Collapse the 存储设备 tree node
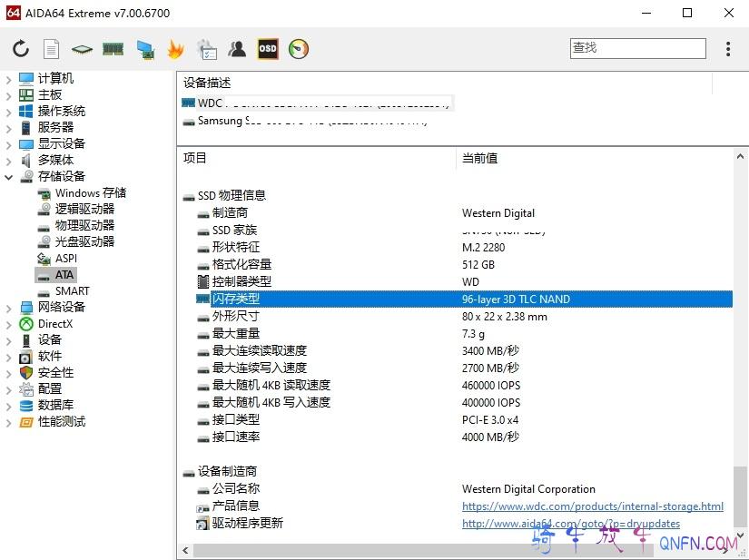Screen dimensions: 749x560 pyautogui.click(x=8, y=177)
